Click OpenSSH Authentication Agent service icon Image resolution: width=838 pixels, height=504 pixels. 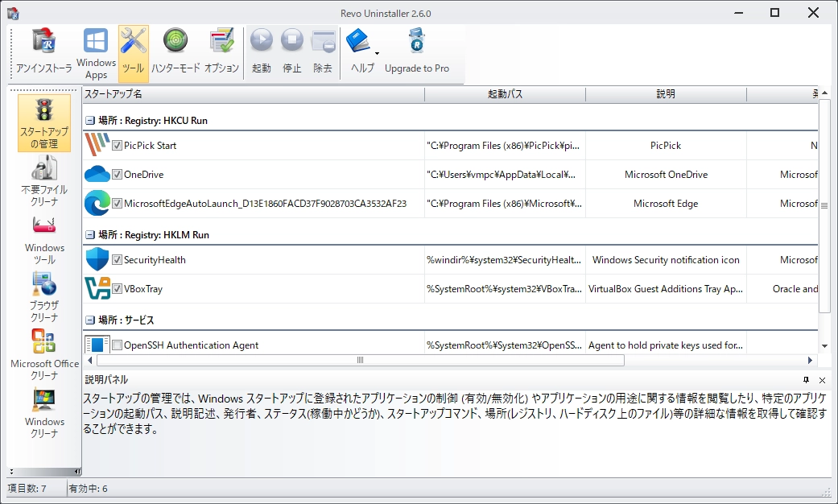click(97, 345)
